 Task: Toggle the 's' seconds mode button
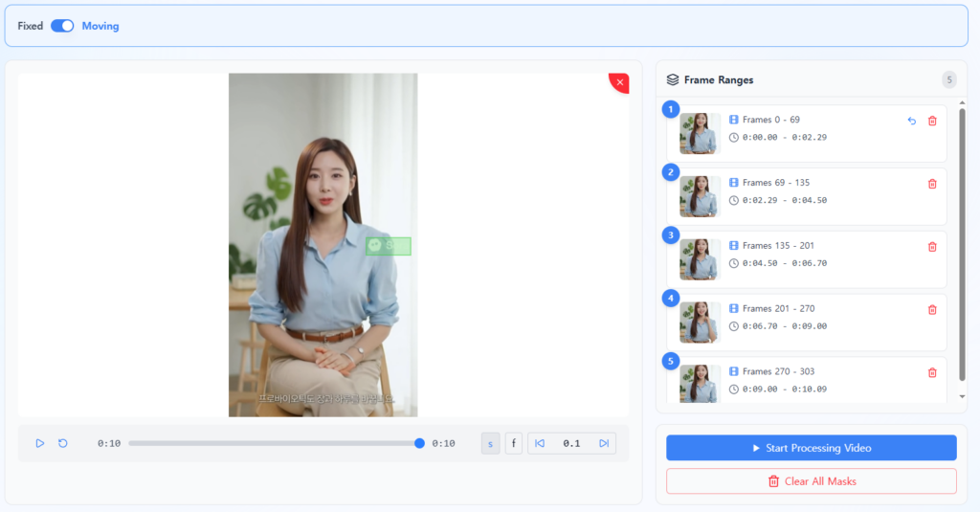(490, 443)
